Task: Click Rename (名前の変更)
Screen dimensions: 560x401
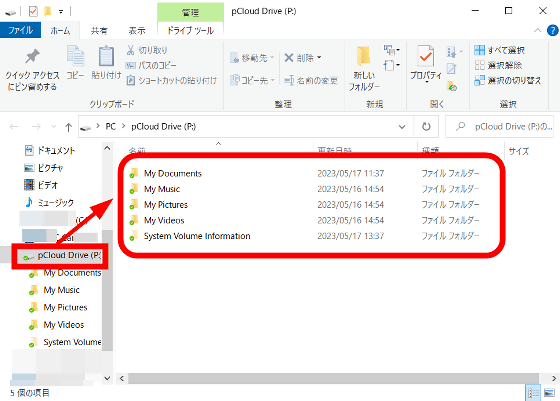Action: tap(311, 80)
